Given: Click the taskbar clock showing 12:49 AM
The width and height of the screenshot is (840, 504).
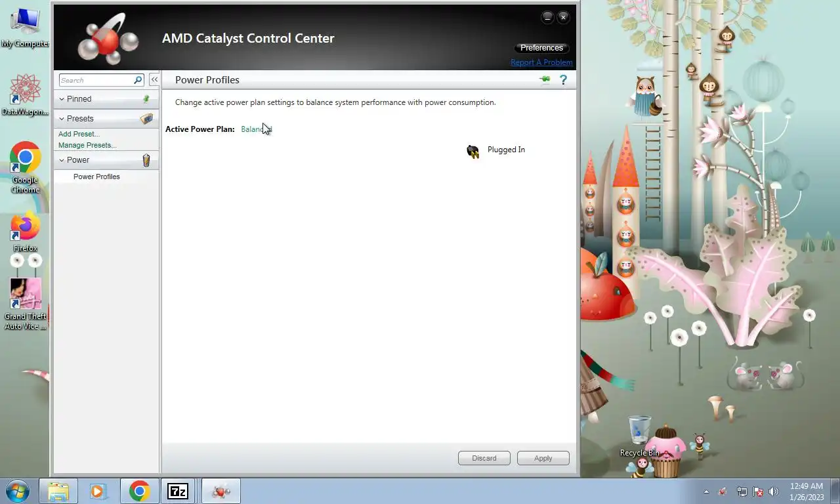Looking at the screenshot, I should [x=807, y=492].
